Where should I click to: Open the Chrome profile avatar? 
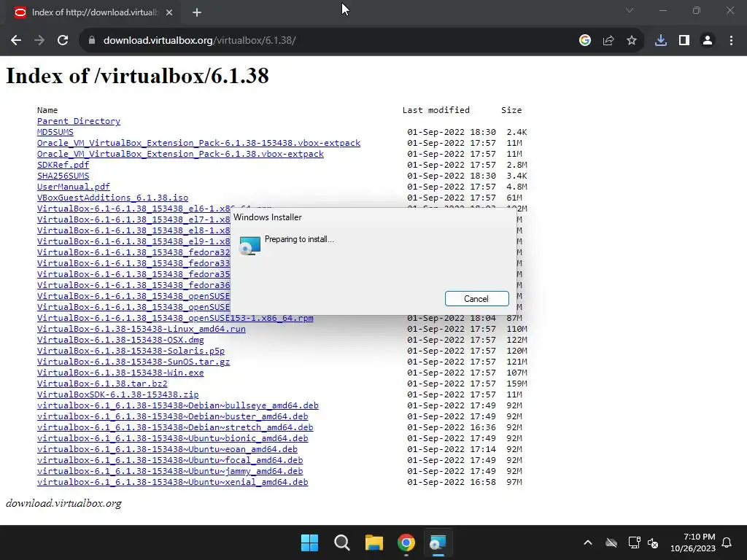coord(708,41)
